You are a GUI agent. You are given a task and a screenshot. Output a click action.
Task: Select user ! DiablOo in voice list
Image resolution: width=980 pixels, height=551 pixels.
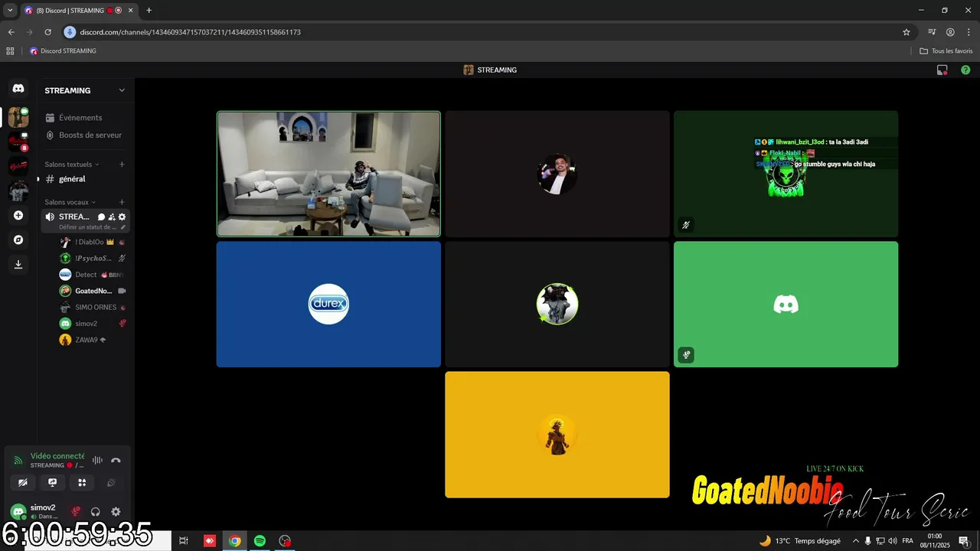pos(93,242)
